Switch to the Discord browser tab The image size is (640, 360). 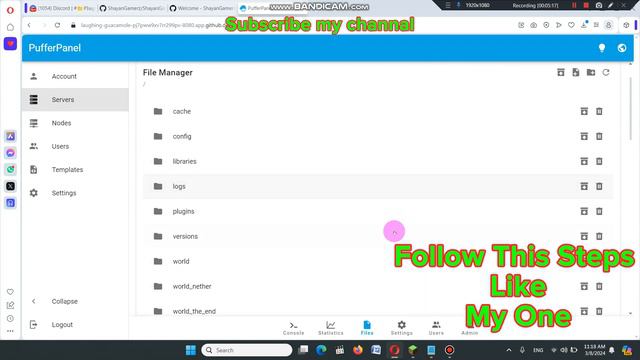[x=62, y=8]
